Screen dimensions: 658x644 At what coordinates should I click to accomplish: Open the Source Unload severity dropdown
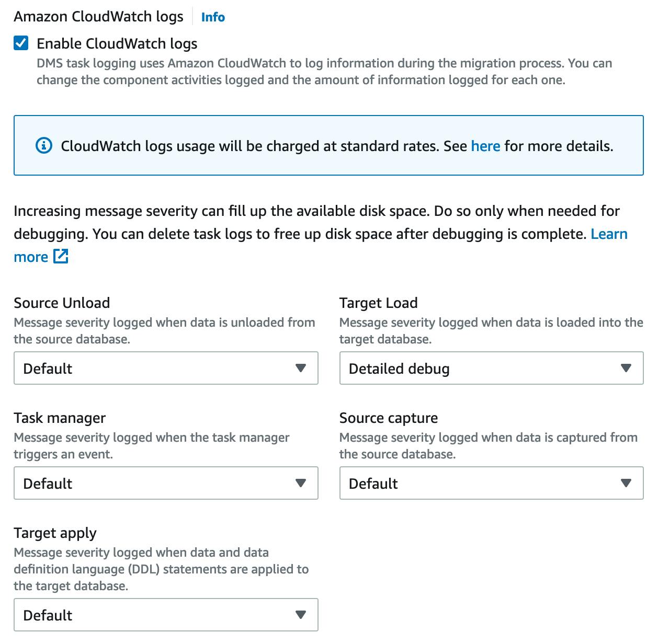click(166, 369)
